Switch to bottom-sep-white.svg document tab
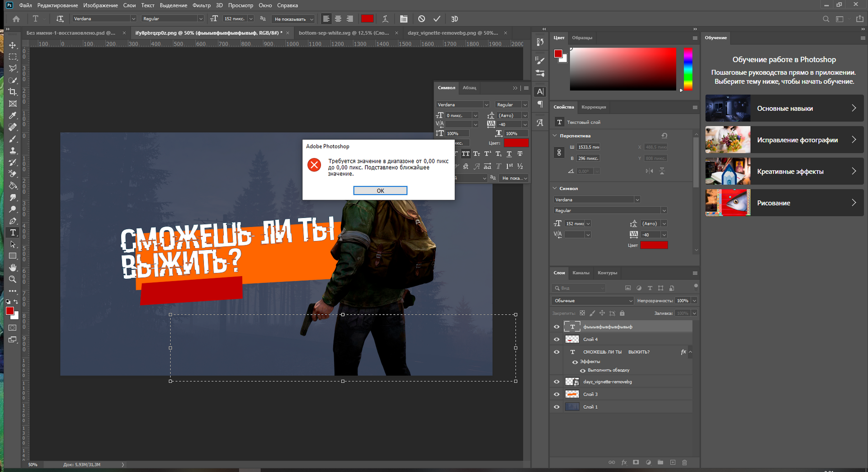The image size is (868, 472). [344, 33]
